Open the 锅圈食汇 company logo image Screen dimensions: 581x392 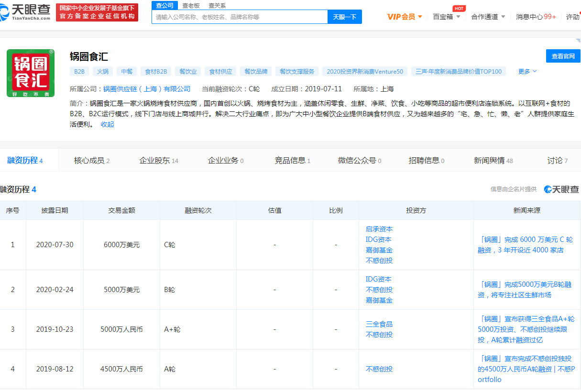31,73
